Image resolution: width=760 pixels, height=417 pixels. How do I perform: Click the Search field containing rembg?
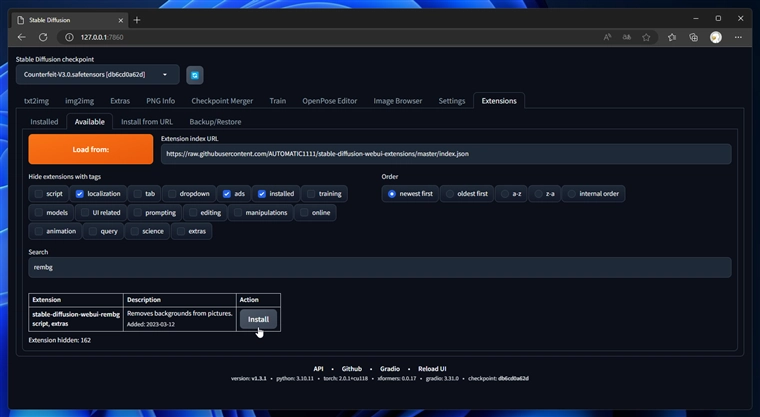[380, 267]
